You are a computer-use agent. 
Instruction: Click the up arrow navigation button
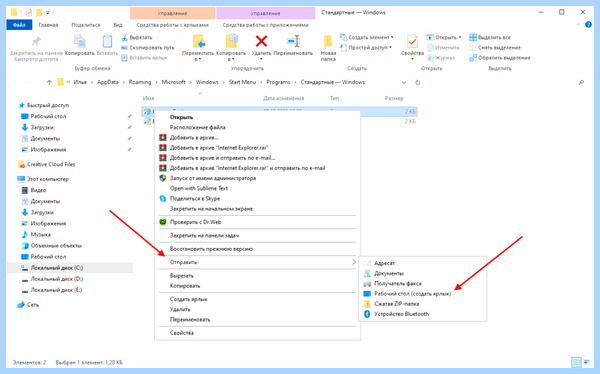pos(49,82)
